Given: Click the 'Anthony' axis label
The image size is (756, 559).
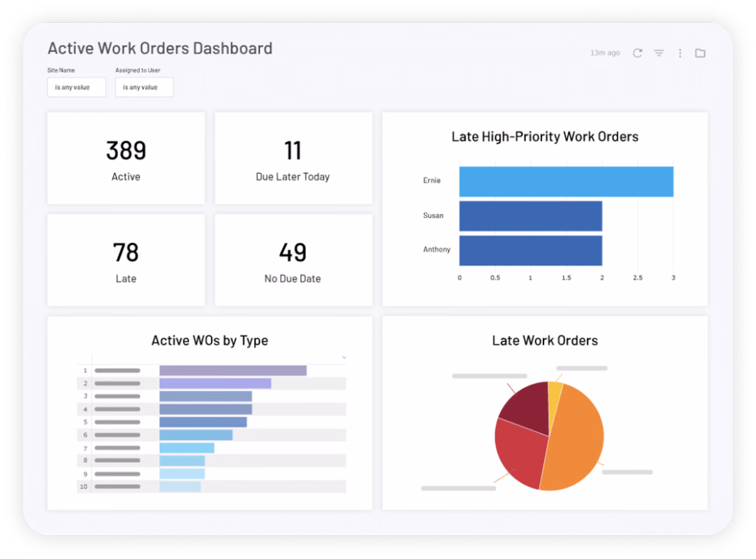Looking at the screenshot, I should (437, 249).
